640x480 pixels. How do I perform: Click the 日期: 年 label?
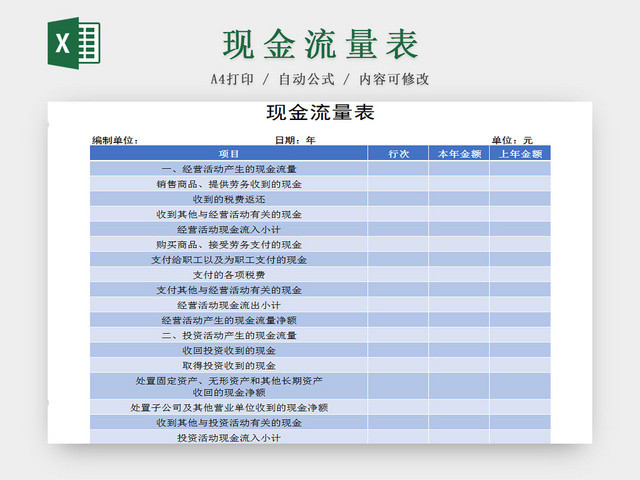click(x=295, y=140)
